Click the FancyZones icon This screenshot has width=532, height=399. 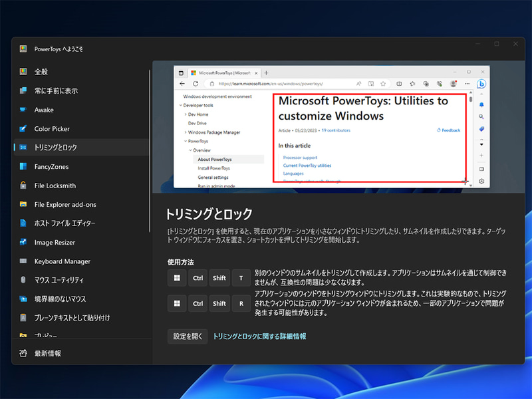pyautogui.click(x=23, y=166)
